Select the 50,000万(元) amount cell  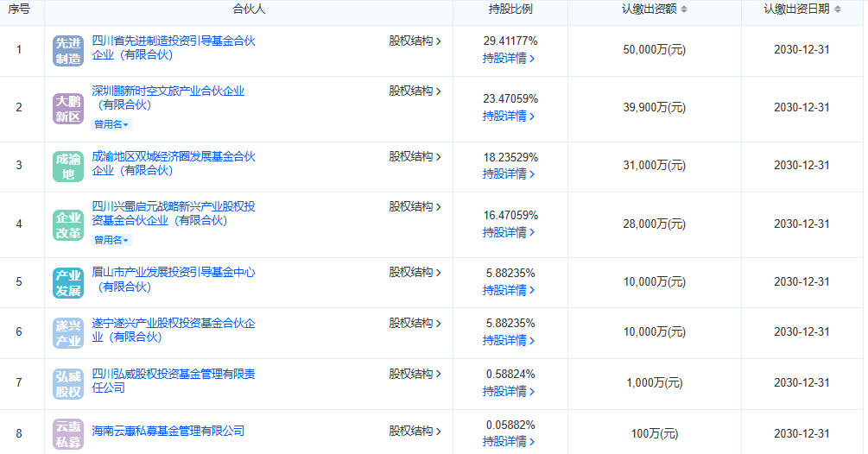(x=655, y=50)
